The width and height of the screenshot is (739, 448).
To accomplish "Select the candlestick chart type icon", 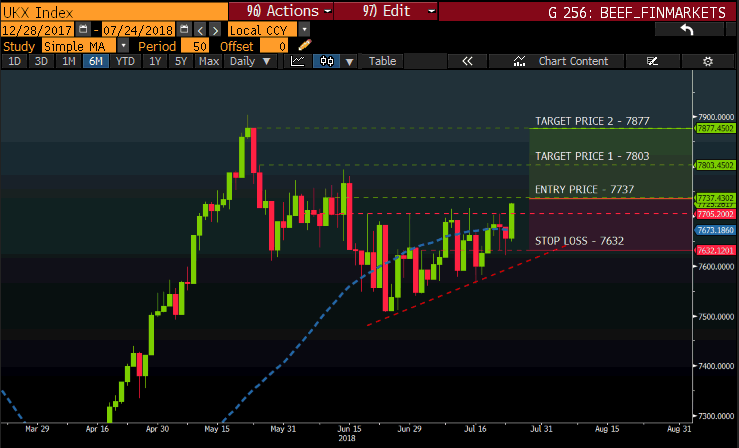I will [x=327, y=61].
